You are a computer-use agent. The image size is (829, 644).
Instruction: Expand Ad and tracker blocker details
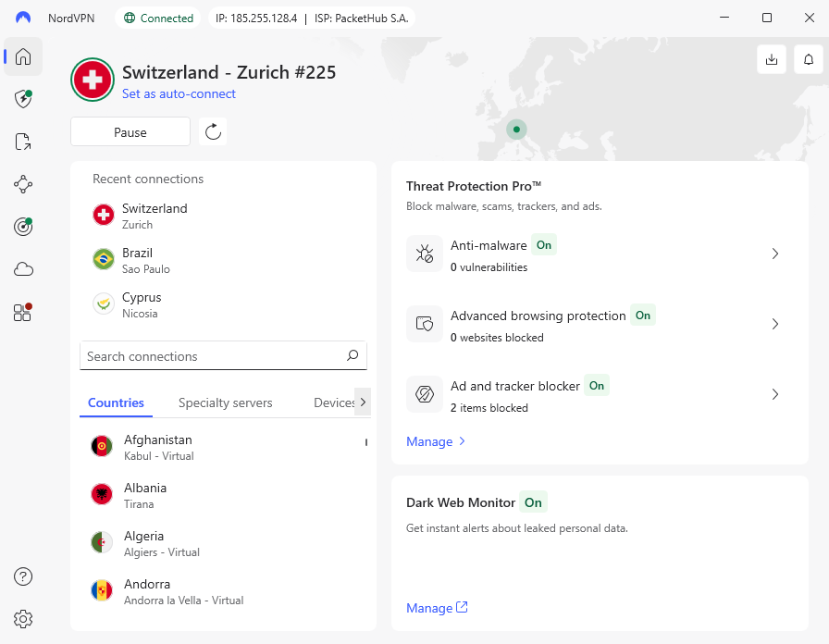pyautogui.click(x=775, y=394)
